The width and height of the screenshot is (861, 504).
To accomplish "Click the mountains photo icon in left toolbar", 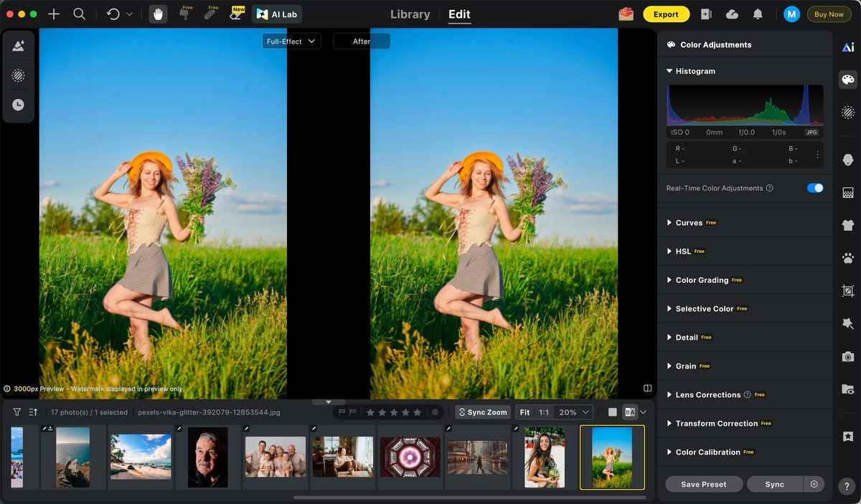I will click(18, 47).
